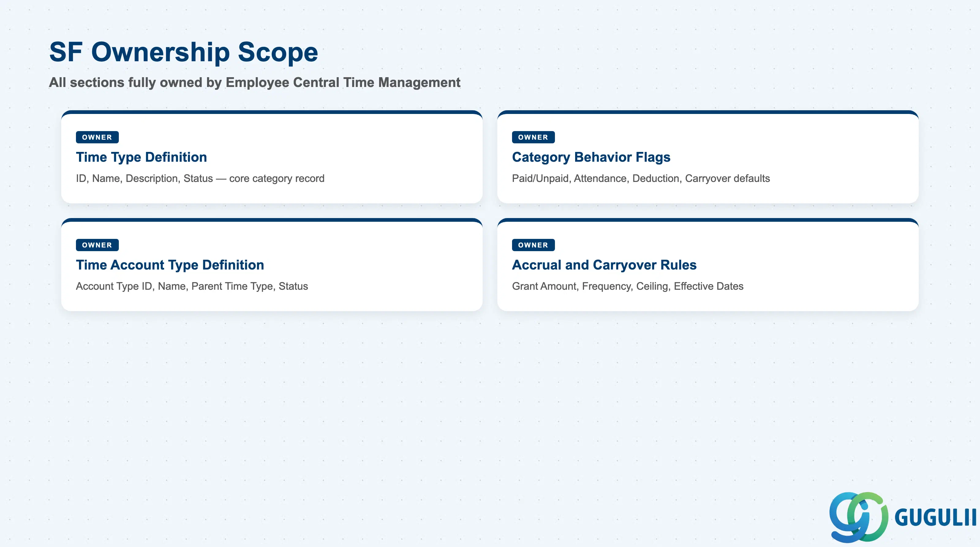Click the OWNER badge above Time Type Definition

coord(97,137)
